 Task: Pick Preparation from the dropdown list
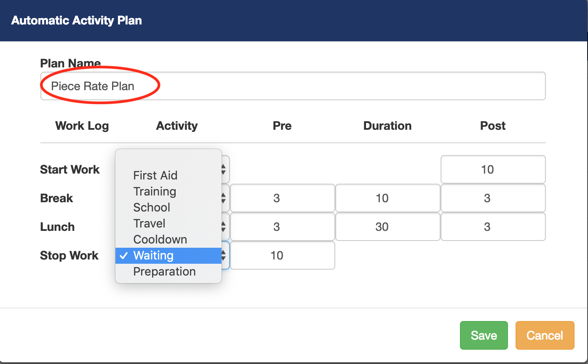(164, 271)
